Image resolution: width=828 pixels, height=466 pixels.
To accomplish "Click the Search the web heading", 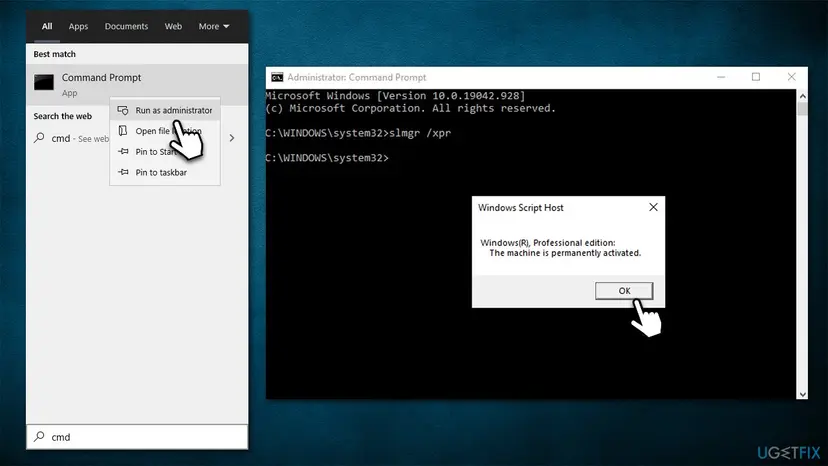I will click(x=62, y=116).
